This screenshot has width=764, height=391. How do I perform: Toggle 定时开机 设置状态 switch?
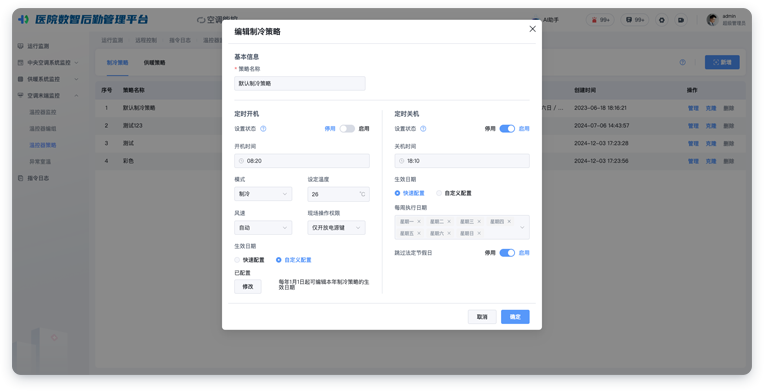point(347,129)
